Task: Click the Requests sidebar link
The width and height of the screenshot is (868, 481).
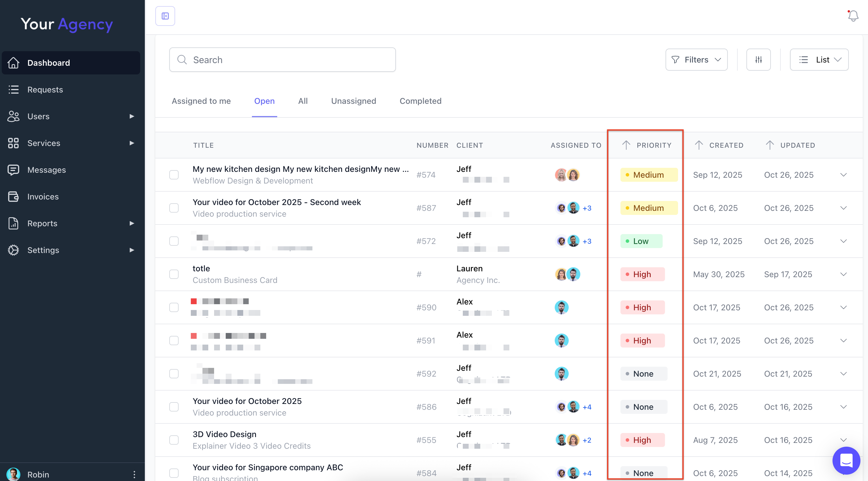Action: [45, 90]
